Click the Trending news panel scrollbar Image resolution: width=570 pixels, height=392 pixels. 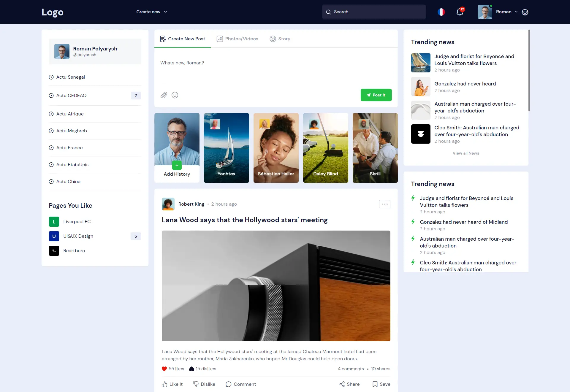(x=529, y=71)
